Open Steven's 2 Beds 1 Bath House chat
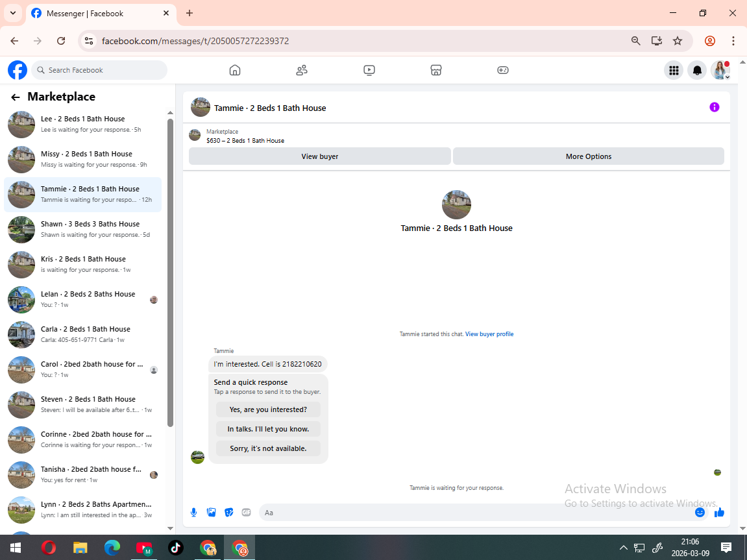Image resolution: width=747 pixels, height=560 pixels. 83,404
